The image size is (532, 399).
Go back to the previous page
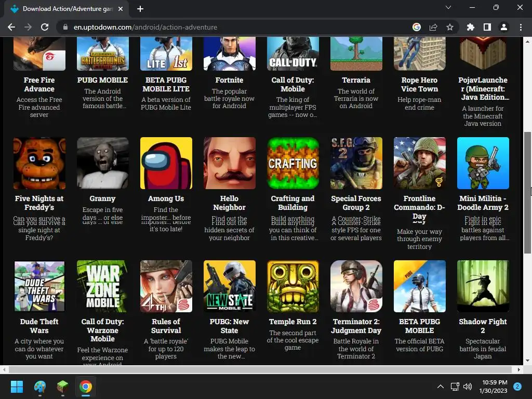pyautogui.click(x=11, y=27)
